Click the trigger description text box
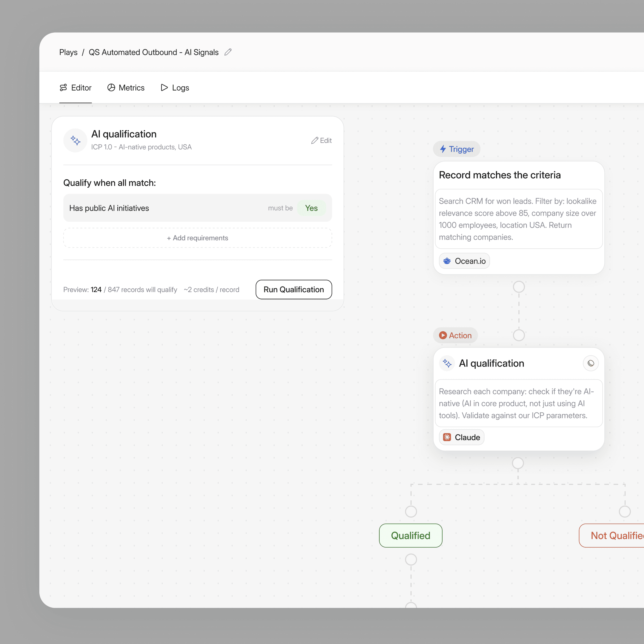 (519, 219)
